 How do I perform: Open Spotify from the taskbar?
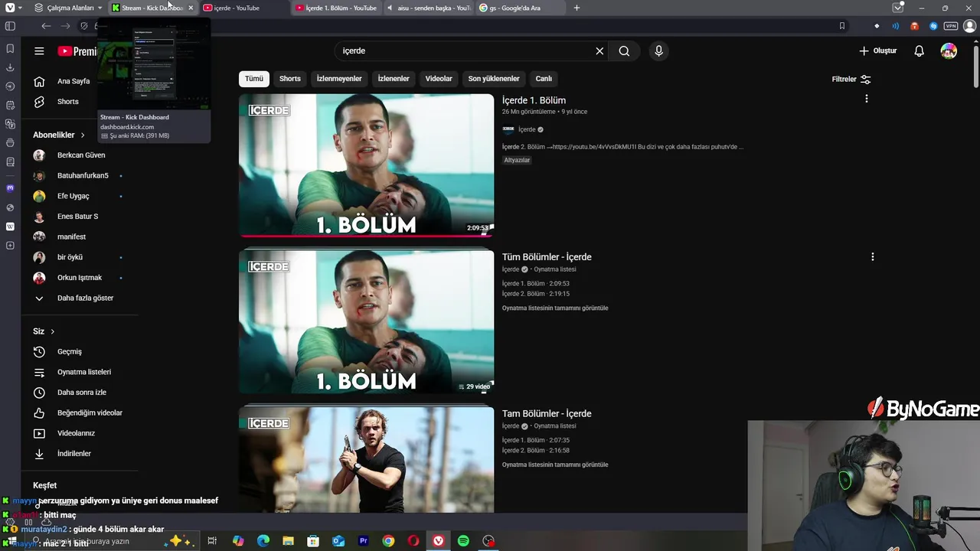click(463, 541)
